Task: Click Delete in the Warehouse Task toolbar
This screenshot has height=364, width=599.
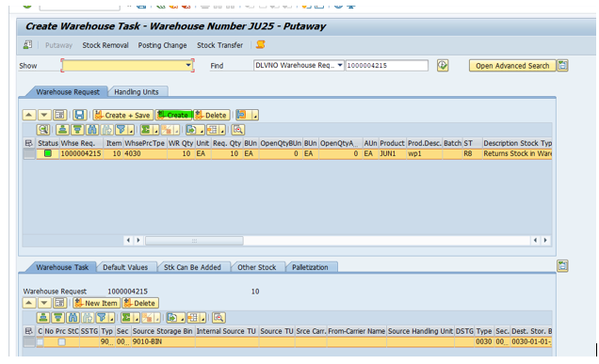Action: click(x=140, y=303)
